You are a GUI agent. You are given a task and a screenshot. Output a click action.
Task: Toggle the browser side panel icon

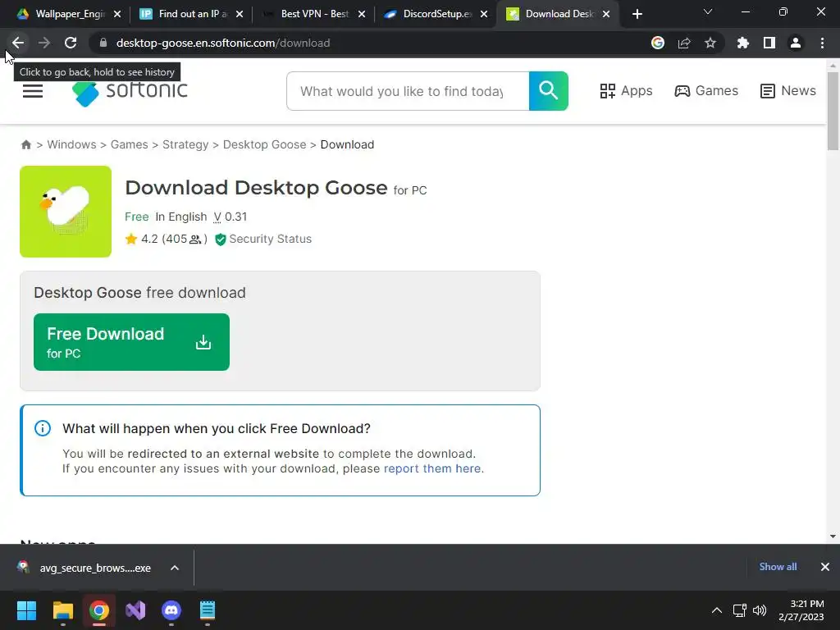[x=769, y=43]
